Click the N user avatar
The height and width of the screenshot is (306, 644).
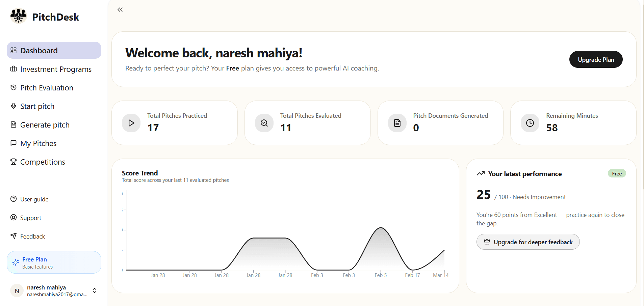click(x=17, y=291)
